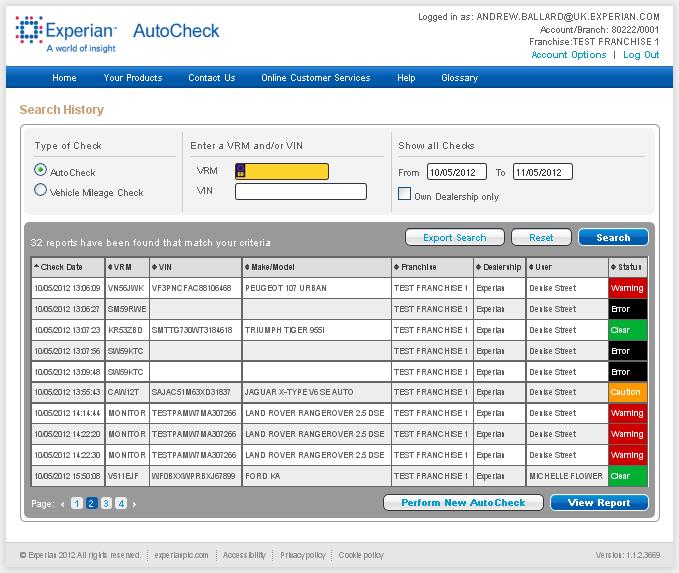Click Warning status for PEUGEOT 107 URBAN
Screen dimensions: 679x573
pyautogui.click(x=628, y=288)
